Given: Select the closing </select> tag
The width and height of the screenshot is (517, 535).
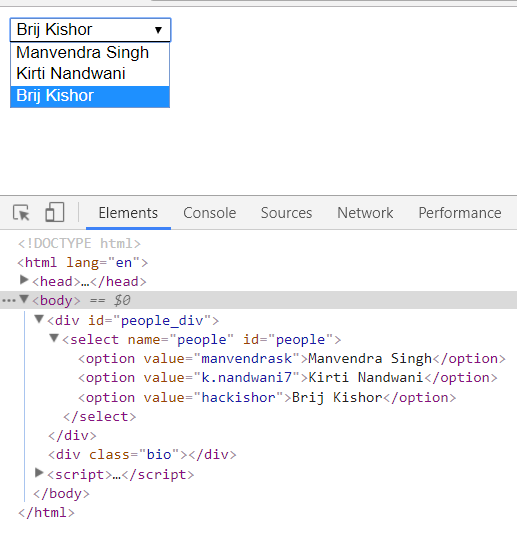Looking at the screenshot, I should (100, 417).
